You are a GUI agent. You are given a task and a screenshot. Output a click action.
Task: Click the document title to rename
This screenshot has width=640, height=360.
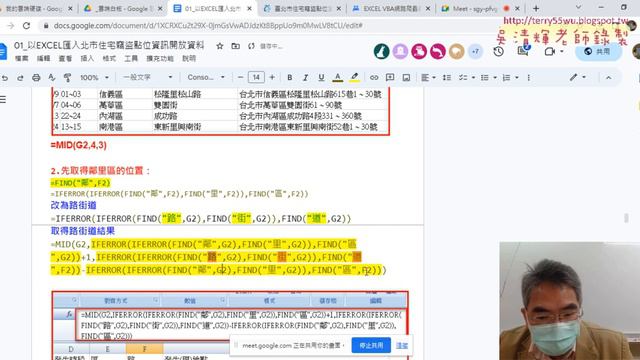[109, 45]
